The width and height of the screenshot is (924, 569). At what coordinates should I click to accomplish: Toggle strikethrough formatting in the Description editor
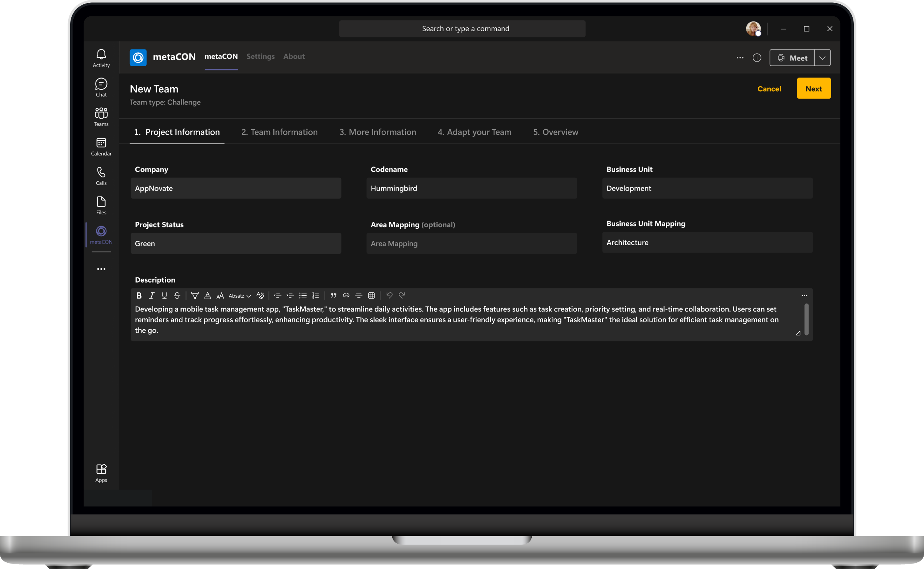(x=177, y=295)
